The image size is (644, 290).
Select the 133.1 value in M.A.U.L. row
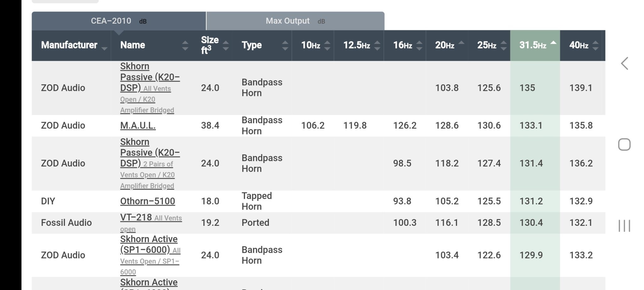click(531, 125)
